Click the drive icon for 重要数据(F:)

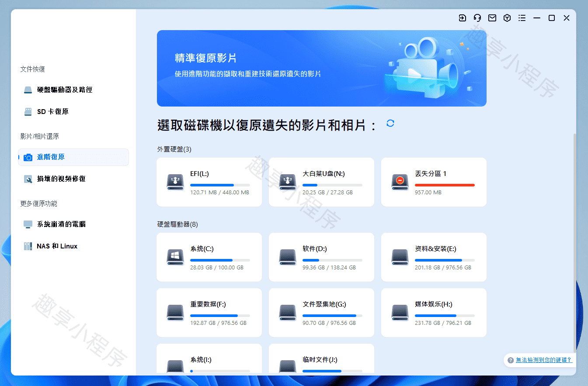point(175,312)
